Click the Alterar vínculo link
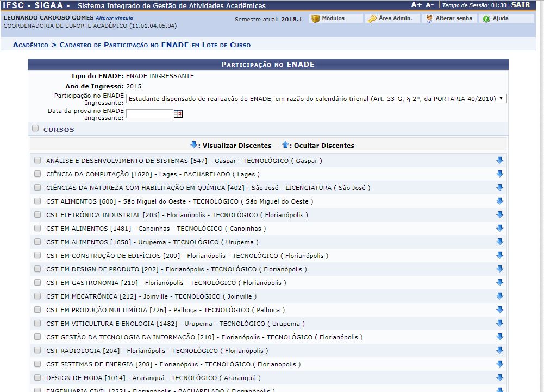 (114, 18)
